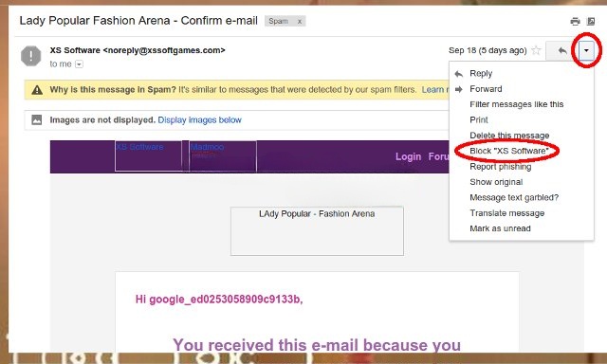Click the reply arrow button
607x364 pixels.
click(x=562, y=50)
